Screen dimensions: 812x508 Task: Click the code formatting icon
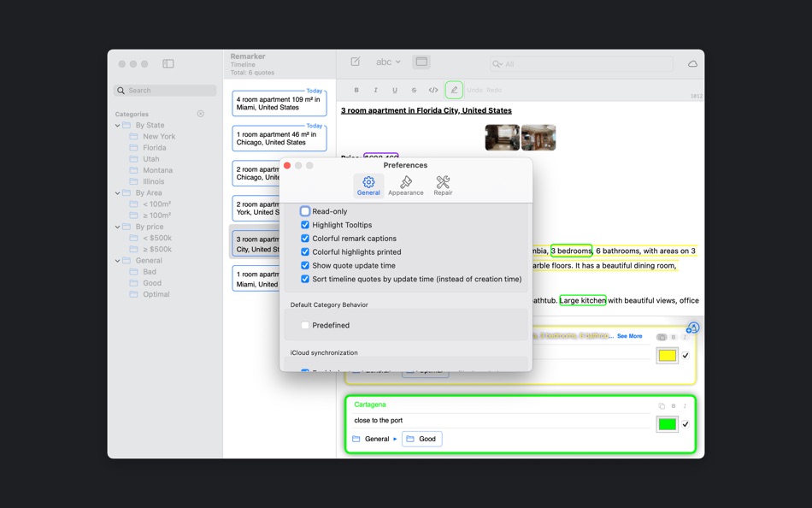(433, 90)
